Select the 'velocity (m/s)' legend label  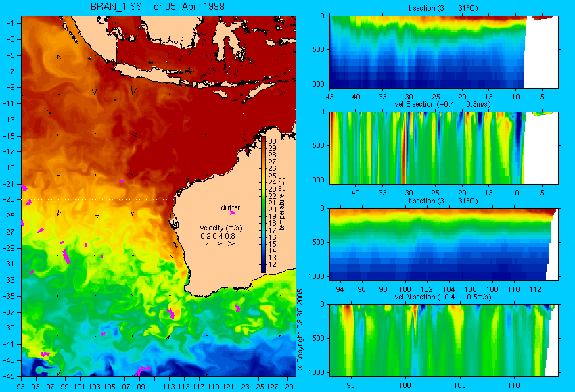221,228
